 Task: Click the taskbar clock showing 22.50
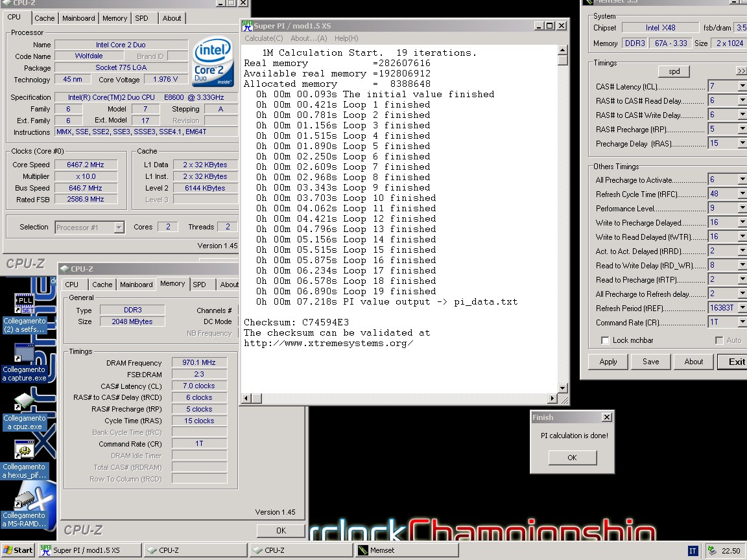(x=731, y=550)
